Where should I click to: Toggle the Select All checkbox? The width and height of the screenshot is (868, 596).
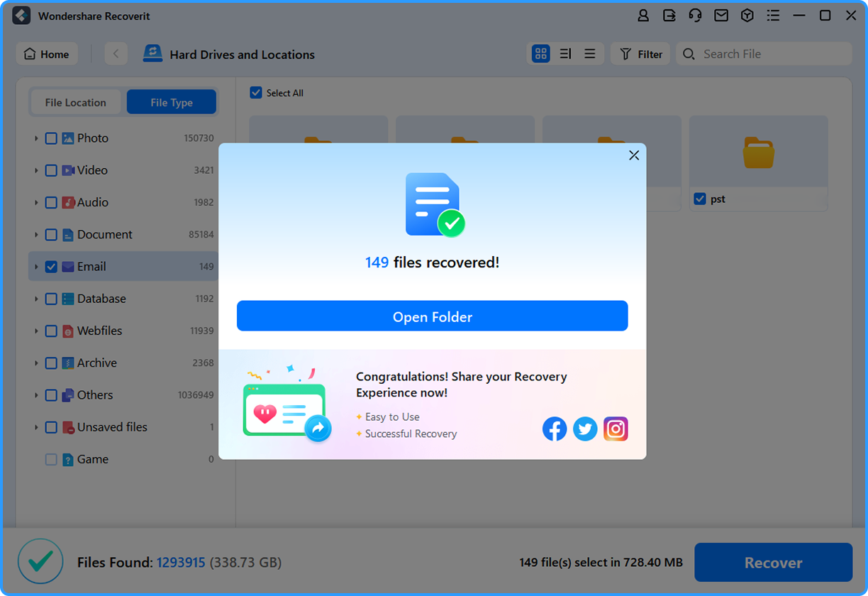[256, 93]
